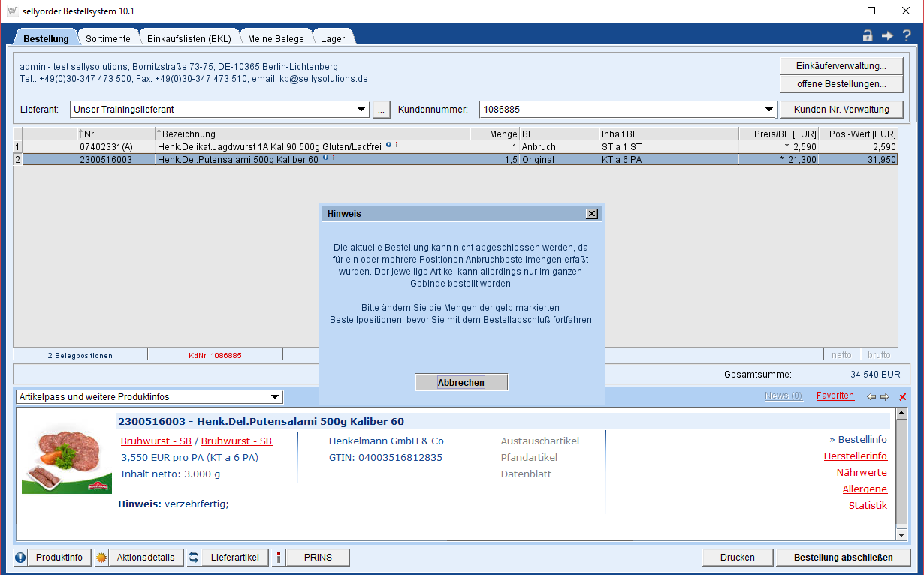The height and width of the screenshot is (575, 924).
Task: Select row with article 07402331(A)
Action: pyautogui.click(x=455, y=147)
